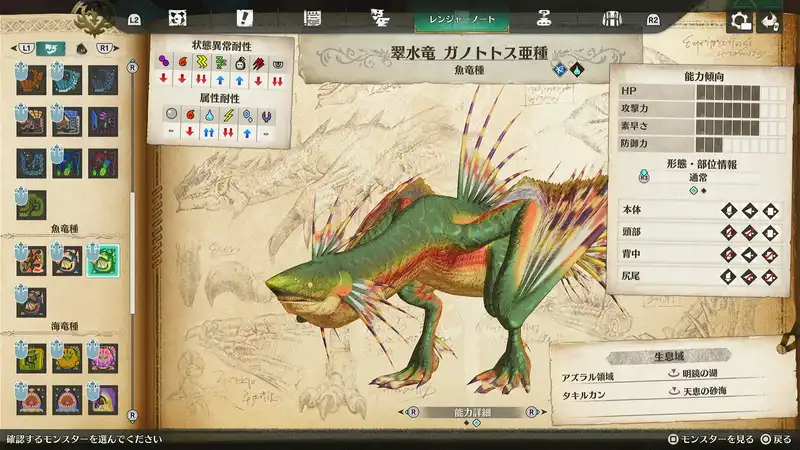Click the 能力詳細 label
The image size is (800, 450).
(472, 412)
